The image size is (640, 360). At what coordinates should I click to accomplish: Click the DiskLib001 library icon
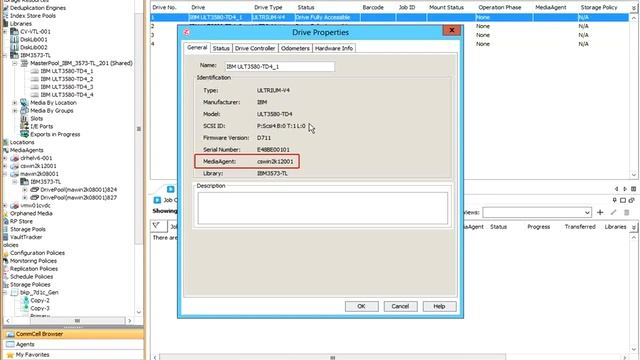[x=14, y=40]
